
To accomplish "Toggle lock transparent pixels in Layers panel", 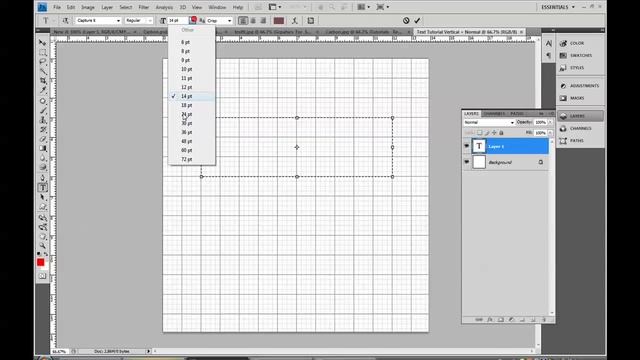I will 480,133.
